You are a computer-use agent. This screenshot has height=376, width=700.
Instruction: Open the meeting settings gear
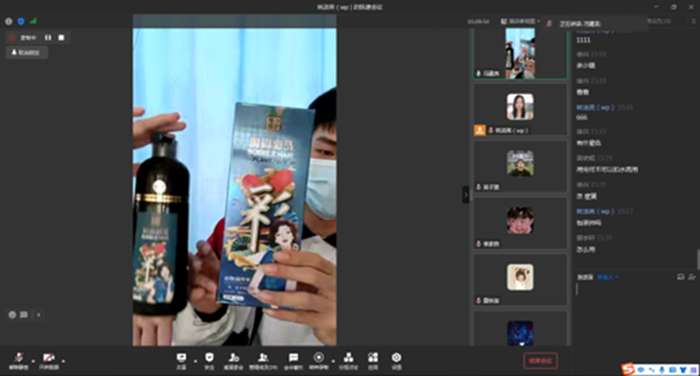(x=396, y=361)
